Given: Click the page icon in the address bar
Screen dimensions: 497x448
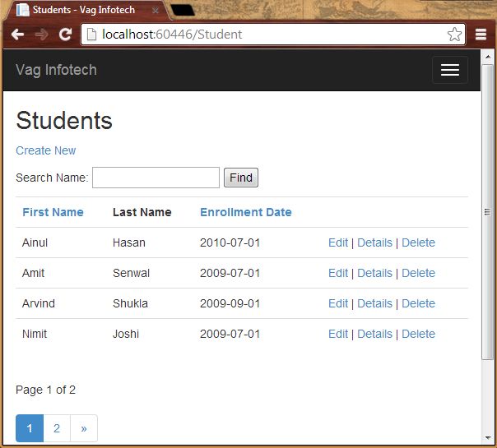Looking at the screenshot, I should coord(91,35).
